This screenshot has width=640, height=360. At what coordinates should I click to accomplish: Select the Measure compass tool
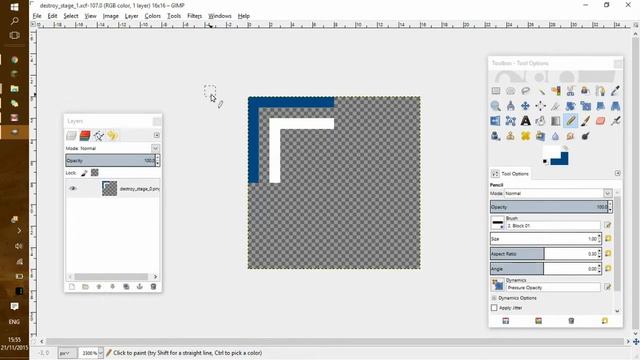[x=511, y=106]
